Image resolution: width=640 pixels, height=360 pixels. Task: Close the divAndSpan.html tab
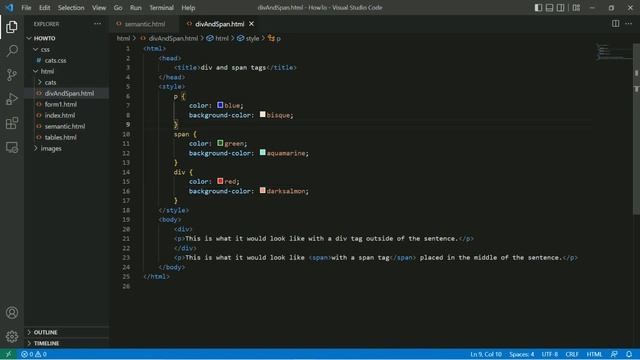coord(251,24)
